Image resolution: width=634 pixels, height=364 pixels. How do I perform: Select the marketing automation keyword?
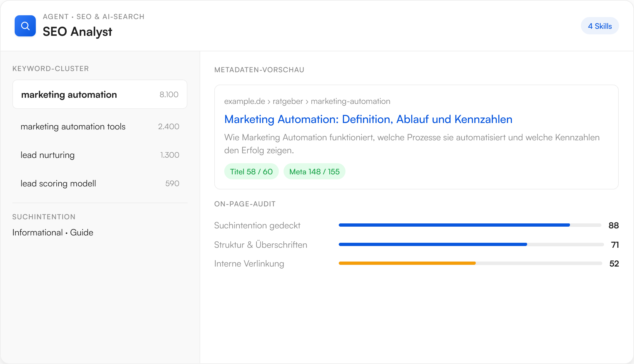pos(100,95)
